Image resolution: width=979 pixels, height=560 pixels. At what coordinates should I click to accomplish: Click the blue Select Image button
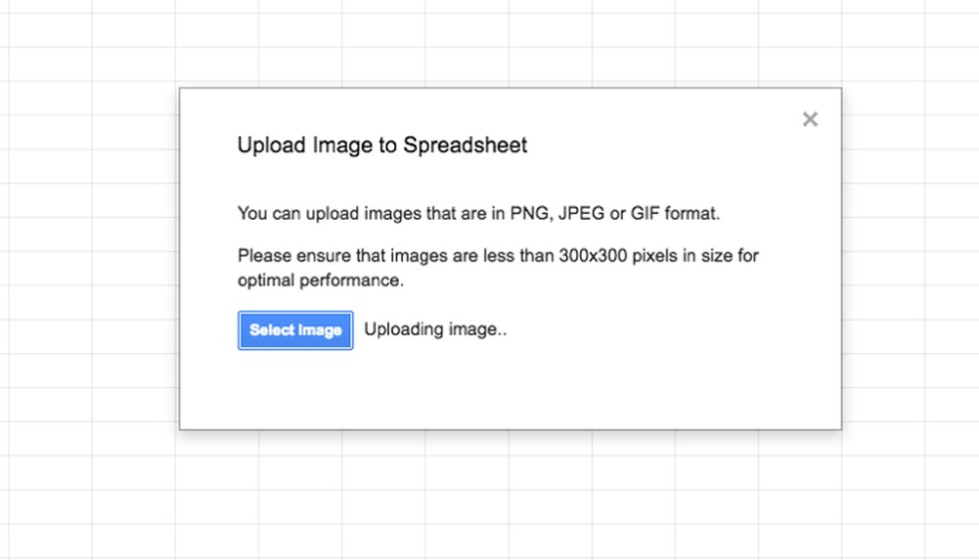point(295,330)
